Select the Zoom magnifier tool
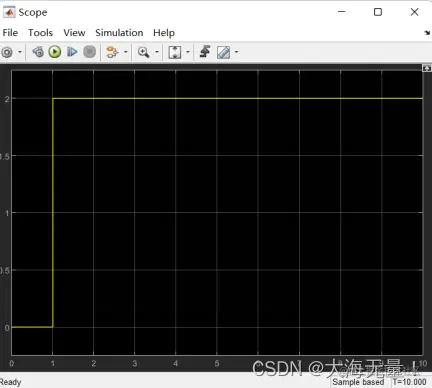432x388 pixels. [x=144, y=52]
